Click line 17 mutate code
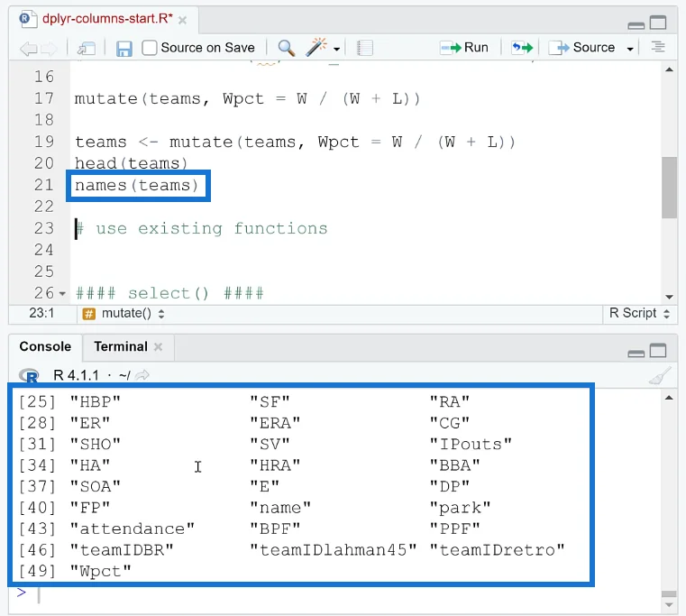Image resolution: width=686 pixels, height=616 pixels. pos(248,99)
